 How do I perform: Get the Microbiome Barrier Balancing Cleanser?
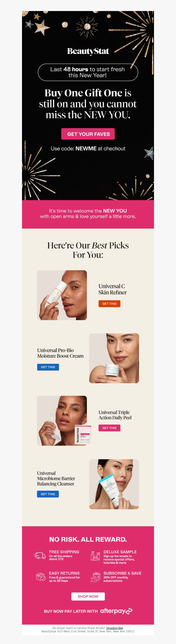click(x=48, y=494)
